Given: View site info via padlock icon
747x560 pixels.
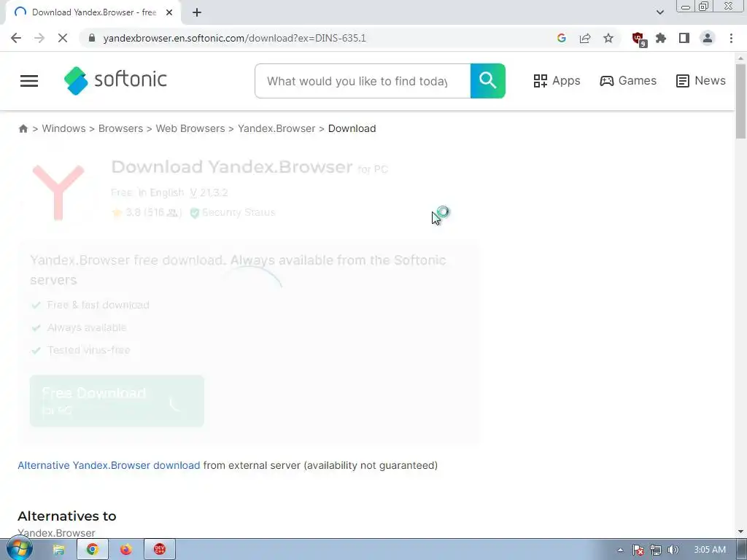Looking at the screenshot, I should [x=92, y=38].
